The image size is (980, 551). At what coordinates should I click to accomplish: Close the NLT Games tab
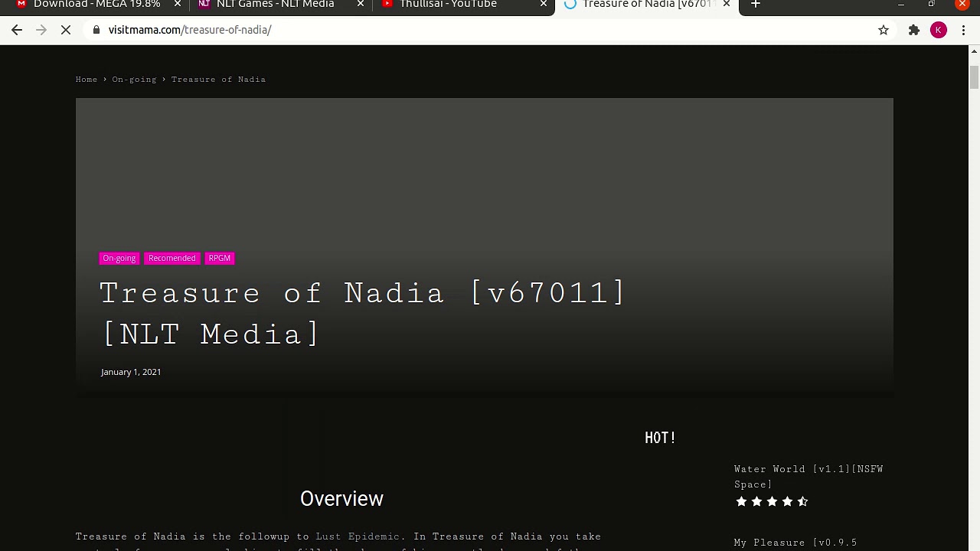click(x=361, y=5)
